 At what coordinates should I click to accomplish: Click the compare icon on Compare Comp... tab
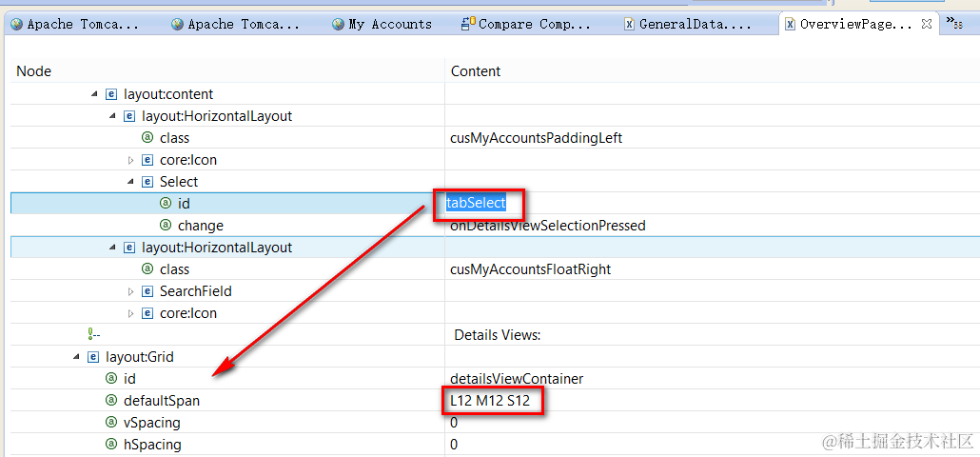[x=467, y=25]
